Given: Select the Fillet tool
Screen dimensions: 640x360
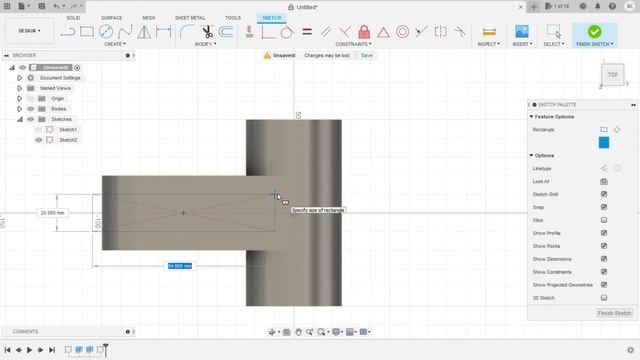Looking at the screenshot, I should (187, 32).
